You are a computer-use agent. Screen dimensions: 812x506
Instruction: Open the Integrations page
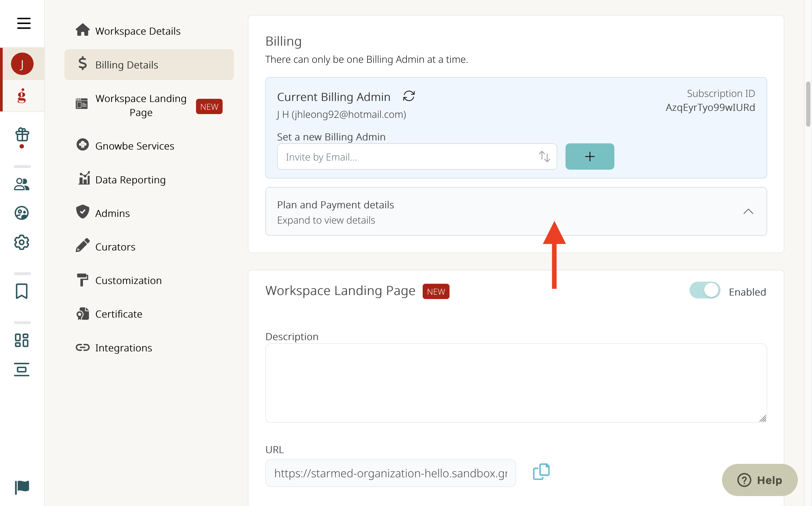(x=149, y=348)
